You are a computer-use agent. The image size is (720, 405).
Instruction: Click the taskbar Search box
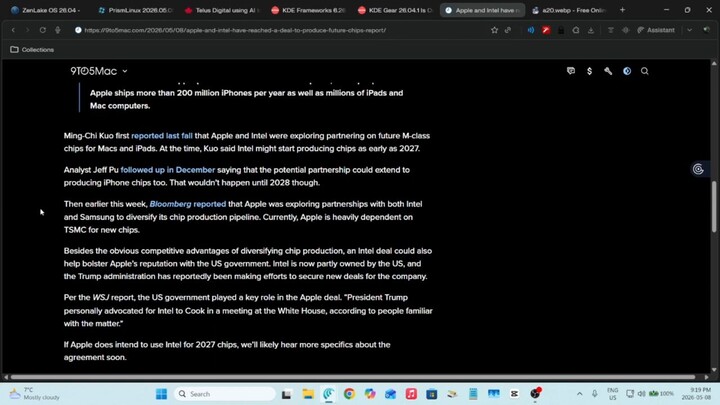[225, 394]
